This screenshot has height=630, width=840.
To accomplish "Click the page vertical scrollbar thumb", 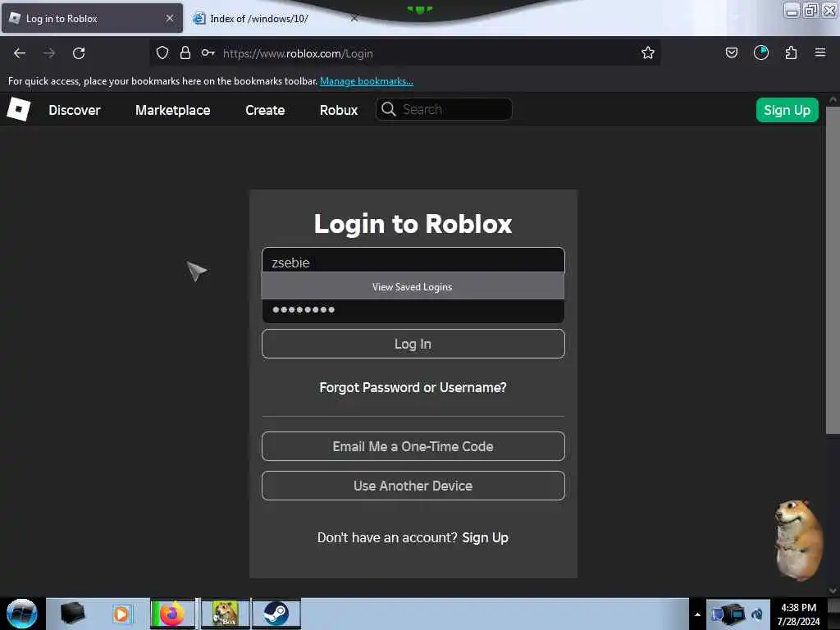I will (x=833, y=271).
